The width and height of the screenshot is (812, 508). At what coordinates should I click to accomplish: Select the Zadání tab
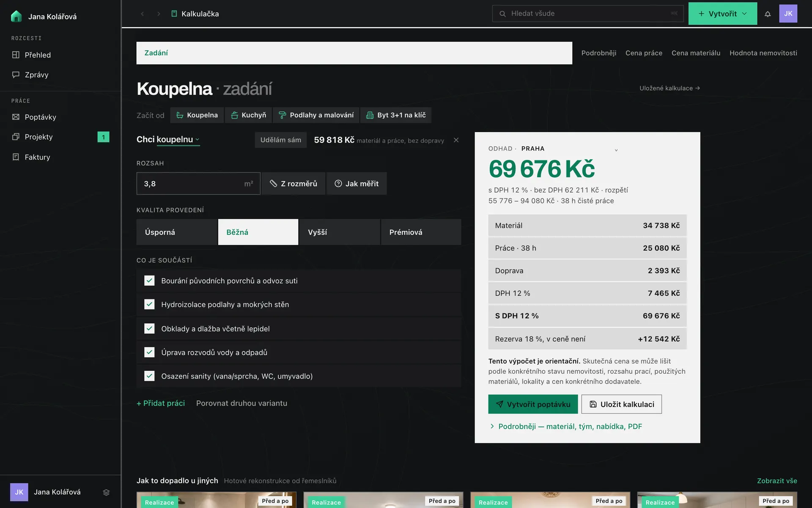click(354, 53)
